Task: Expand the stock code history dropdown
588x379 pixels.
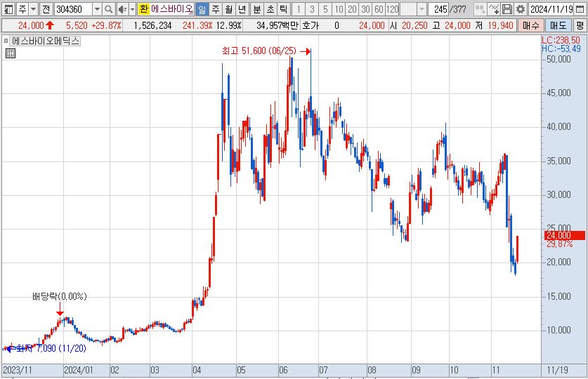Action: click(x=97, y=9)
